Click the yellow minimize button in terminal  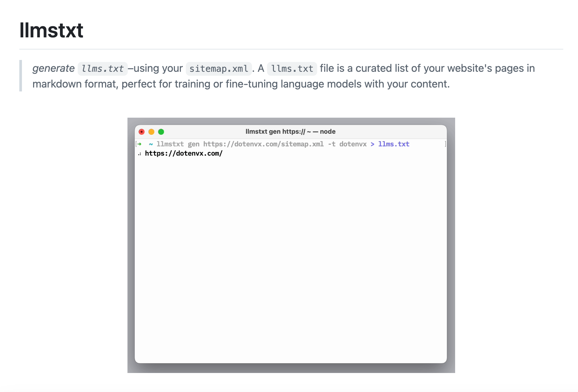point(151,132)
